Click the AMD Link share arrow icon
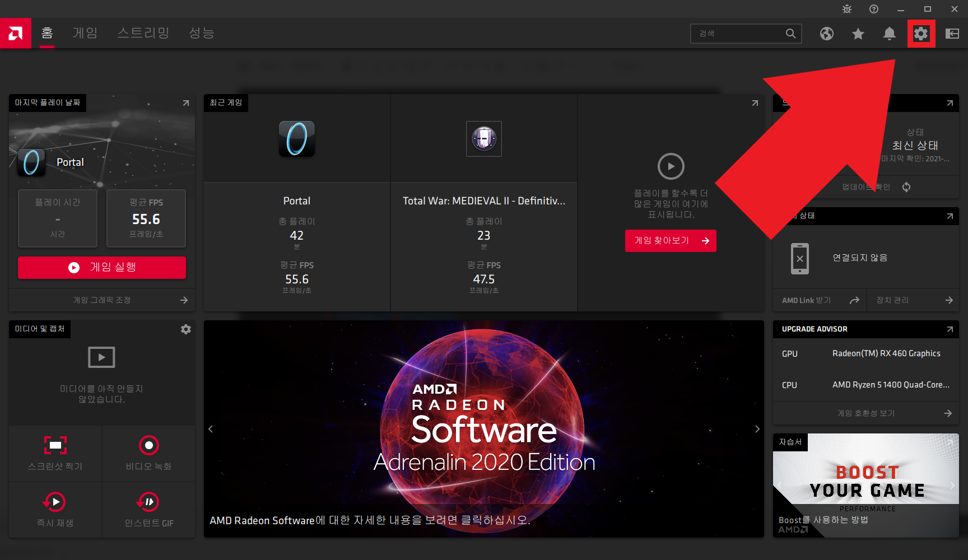Image resolution: width=968 pixels, height=560 pixels. click(x=854, y=301)
